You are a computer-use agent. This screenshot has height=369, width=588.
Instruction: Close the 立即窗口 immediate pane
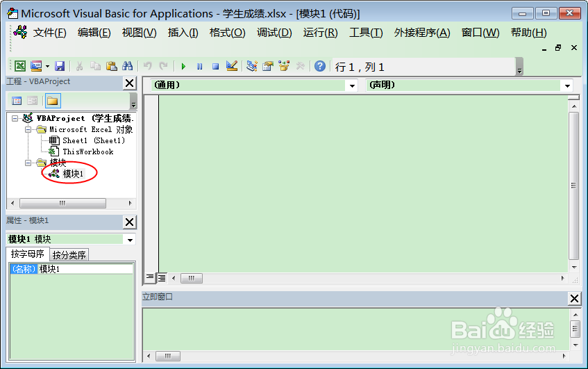[575, 298]
